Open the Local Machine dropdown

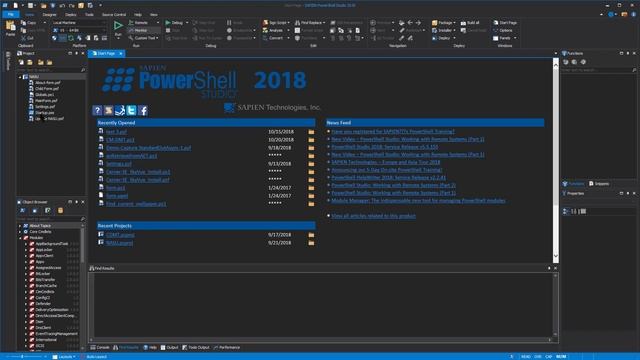tap(78, 23)
